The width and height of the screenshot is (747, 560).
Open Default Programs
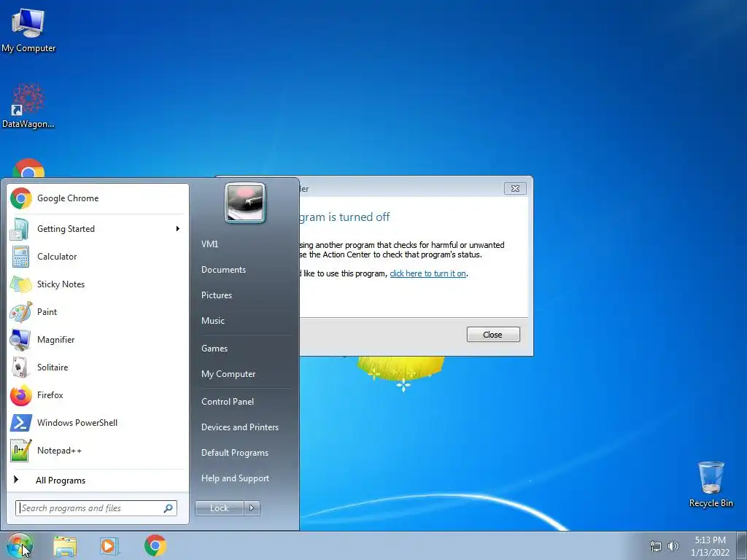click(x=235, y=454)
